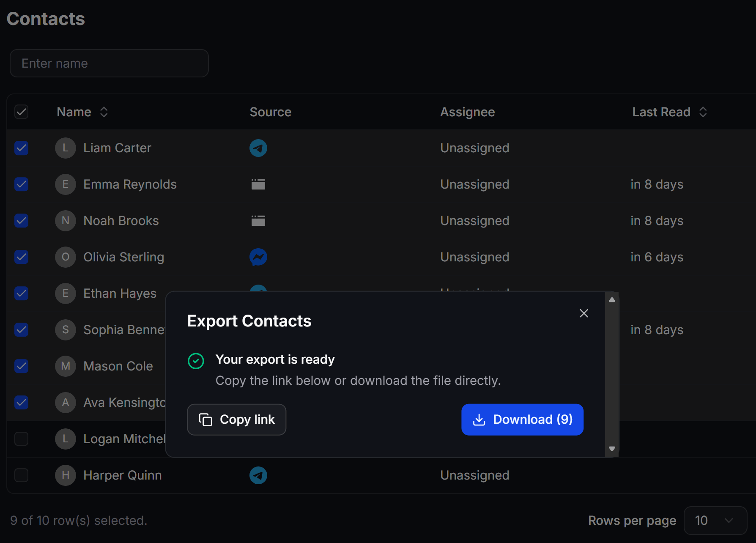756x543 pixels.
Task: Copy the export link
Action: tap(237, 420)
